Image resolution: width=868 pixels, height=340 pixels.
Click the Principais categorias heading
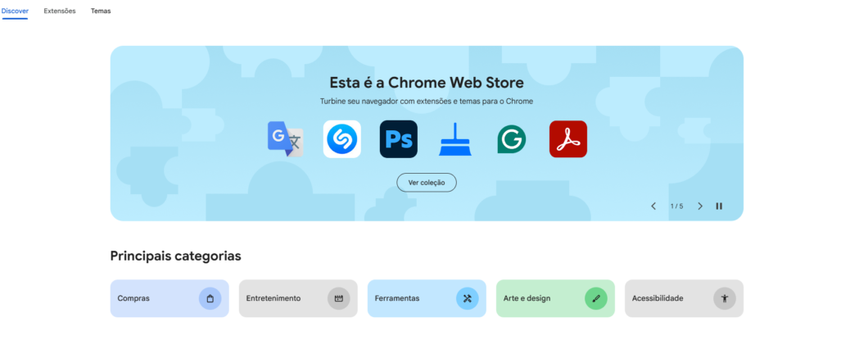coord(175,256)
